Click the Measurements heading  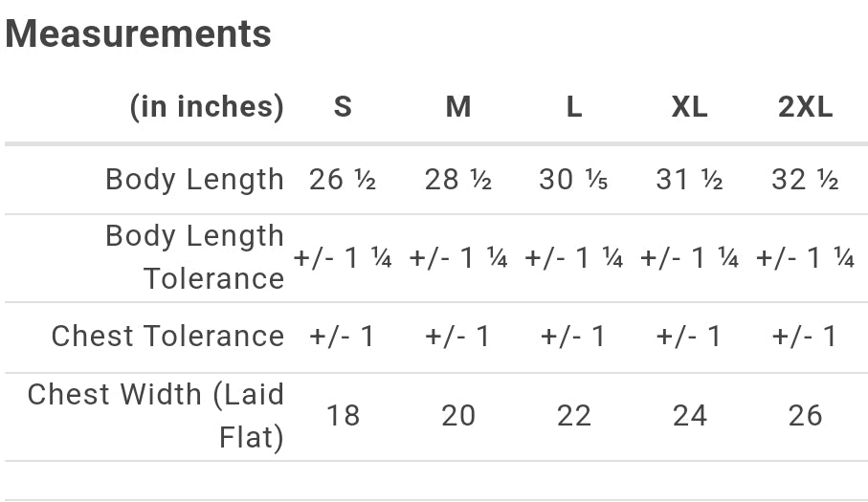click(139, 34)
